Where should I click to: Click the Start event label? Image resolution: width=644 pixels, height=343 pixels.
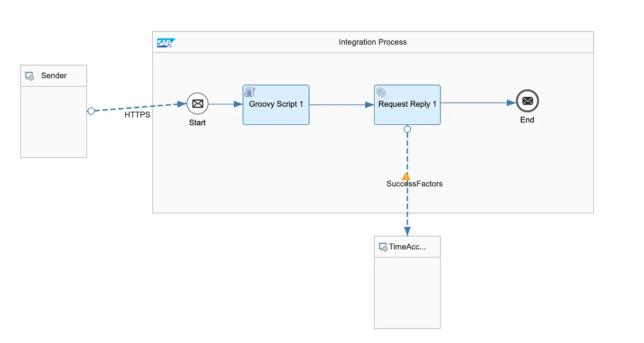197,123
